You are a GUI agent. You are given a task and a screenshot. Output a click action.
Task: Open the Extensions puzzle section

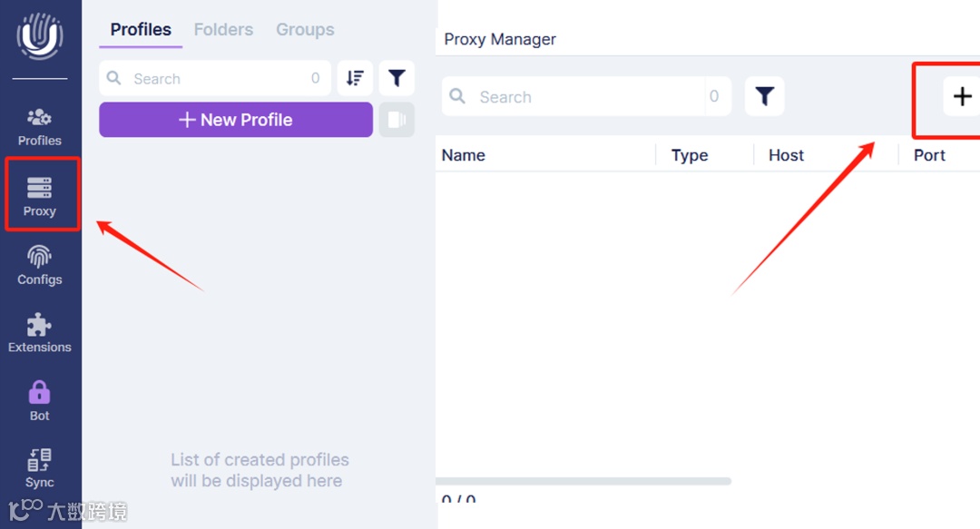pos(40,332)
